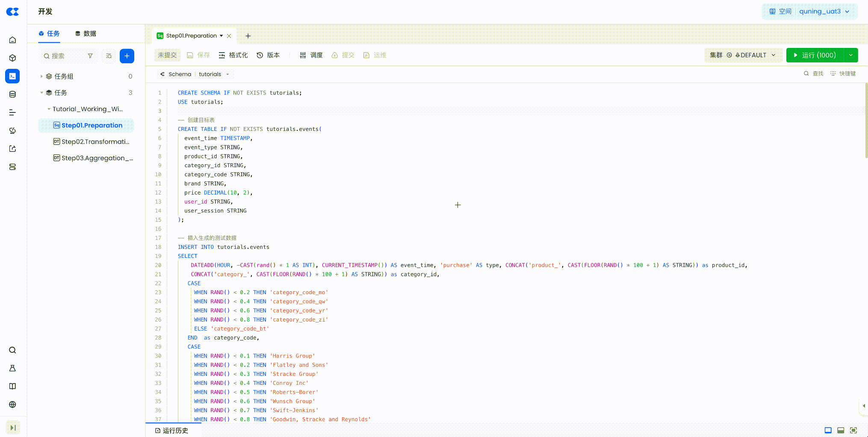The height and width of the screenshot is (437, 868).
Task: Open the database icon in left sidebar
Action: click(x=12, y=94)
